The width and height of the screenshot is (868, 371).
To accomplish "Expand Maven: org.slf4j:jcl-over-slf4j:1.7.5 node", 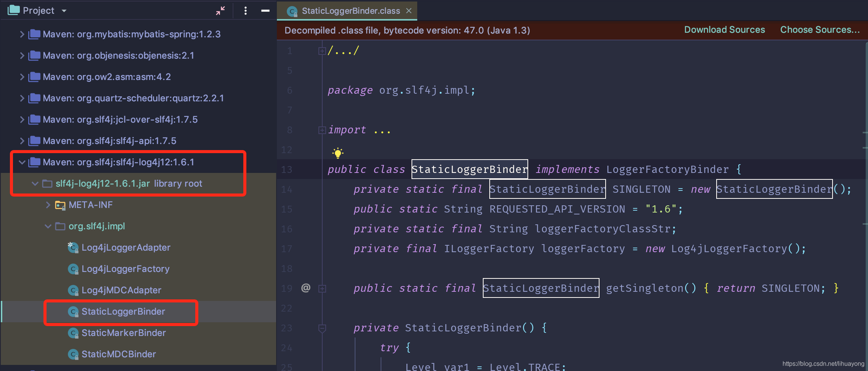I will pos(22,120).
